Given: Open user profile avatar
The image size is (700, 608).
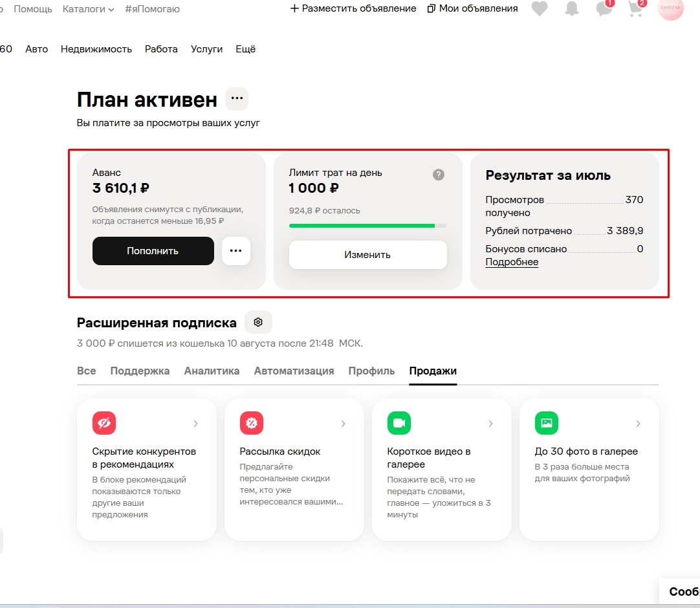Looking at the screenshot, I should (670, 8).
